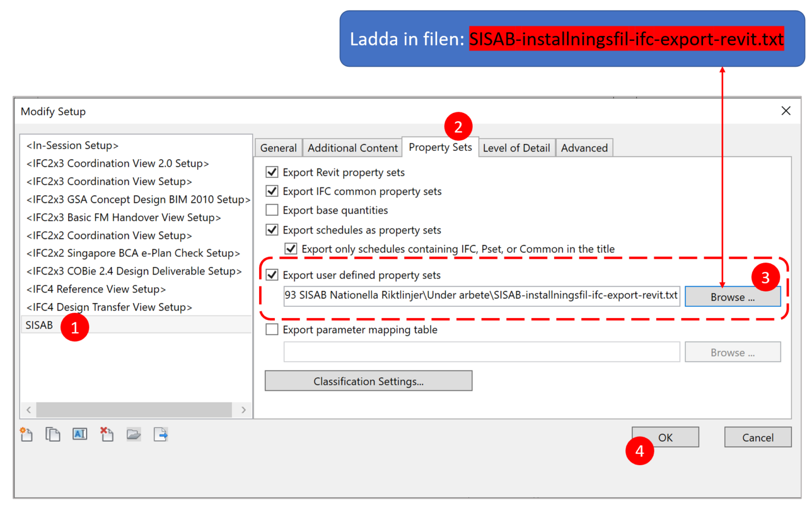Select <IFC2x2 Coordination View Setup>

[x=109, y=235]
